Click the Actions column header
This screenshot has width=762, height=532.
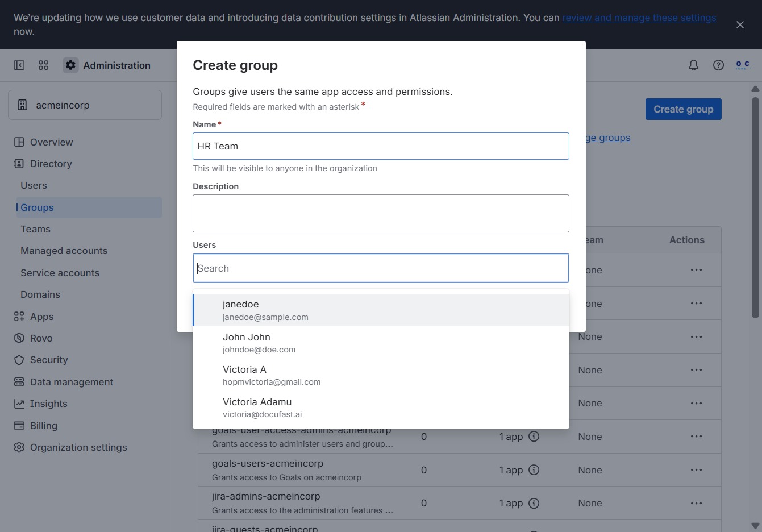point(686,240)
